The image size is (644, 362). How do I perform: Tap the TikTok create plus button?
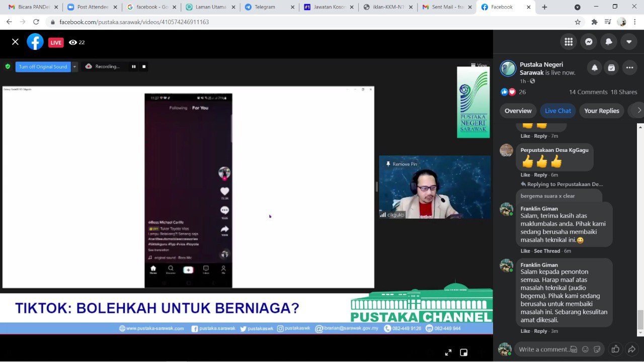188,270
